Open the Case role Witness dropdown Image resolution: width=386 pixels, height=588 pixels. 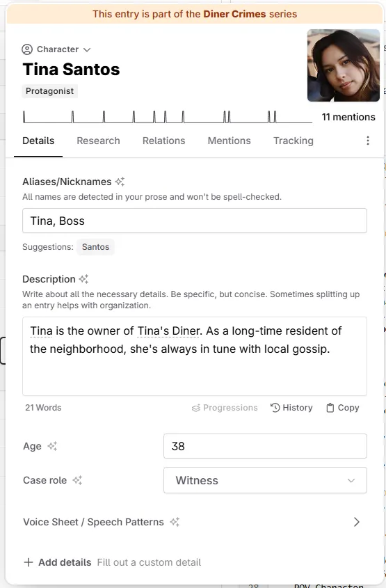click(x=265, y=480)
